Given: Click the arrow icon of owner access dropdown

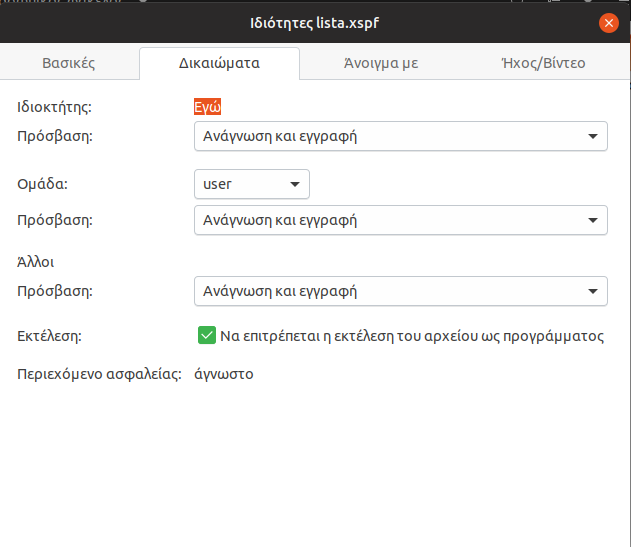Looking at the screenshot, I should click(592, 136).
